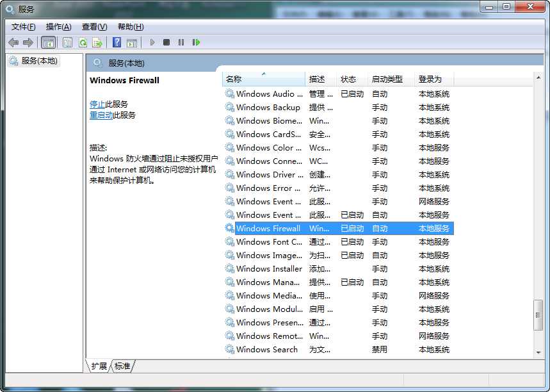The image size is (550, 392).
Task: Sort by the 描述 column header
Action: (x=321, y=79)
